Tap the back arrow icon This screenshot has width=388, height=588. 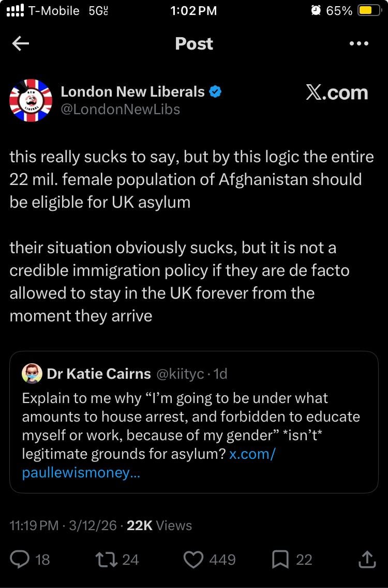click(21, 44)
